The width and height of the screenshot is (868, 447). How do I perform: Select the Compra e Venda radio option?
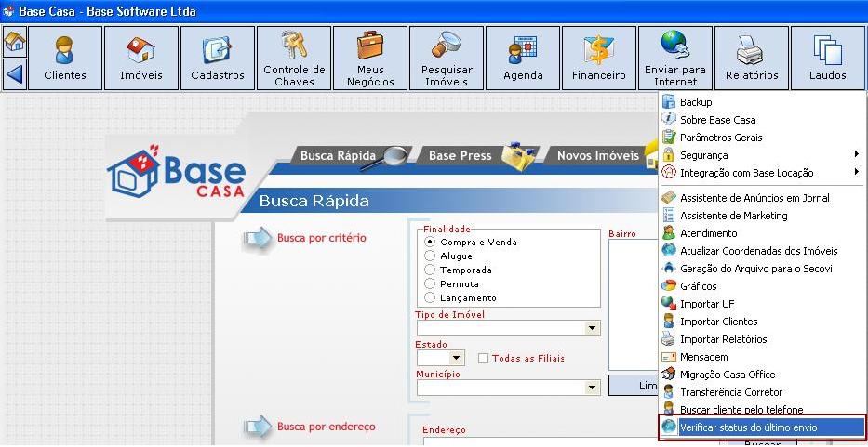point(430,242)
